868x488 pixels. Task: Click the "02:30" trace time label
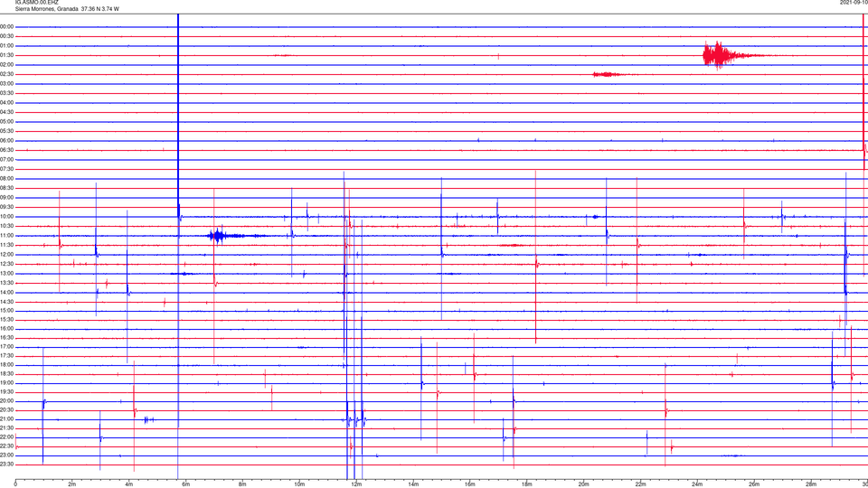click(7, 74)
